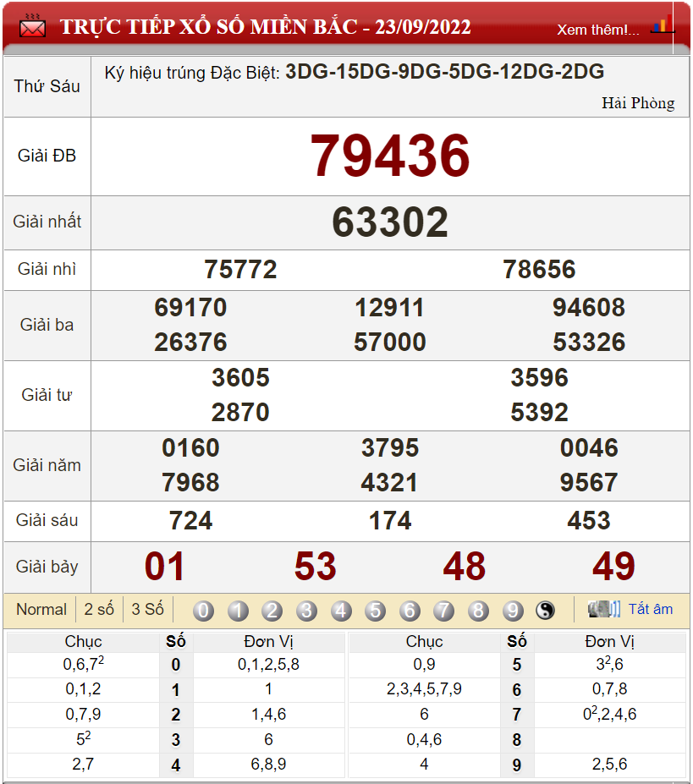Click the Hải Phòng province label
Image resolution: width=693 pixels, height=784 pixels.
click(638, 103)
